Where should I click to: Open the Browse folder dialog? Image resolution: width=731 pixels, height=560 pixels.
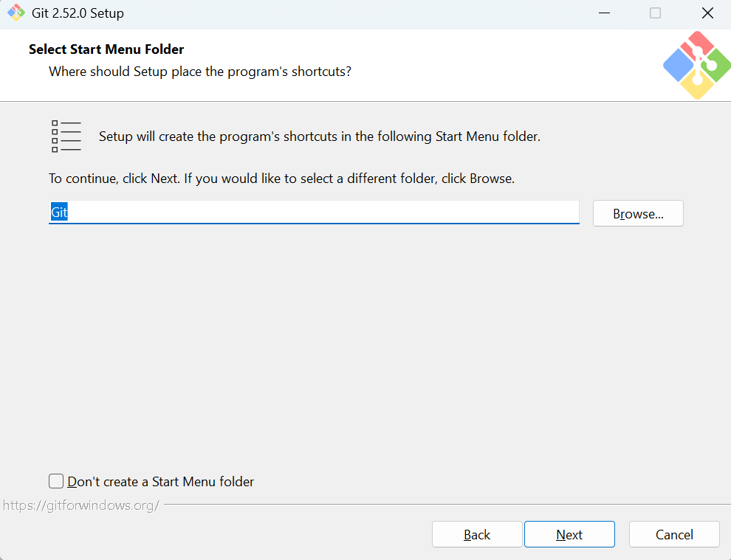point(638,213)
